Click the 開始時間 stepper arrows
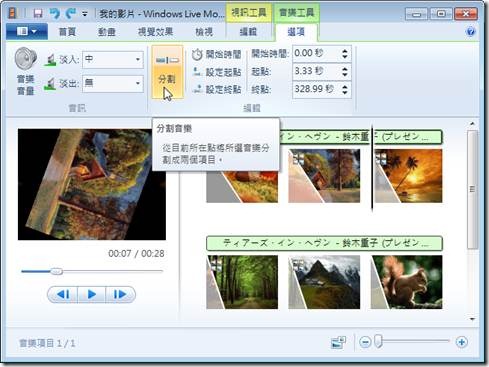489x367 pixels. [345, 54]
